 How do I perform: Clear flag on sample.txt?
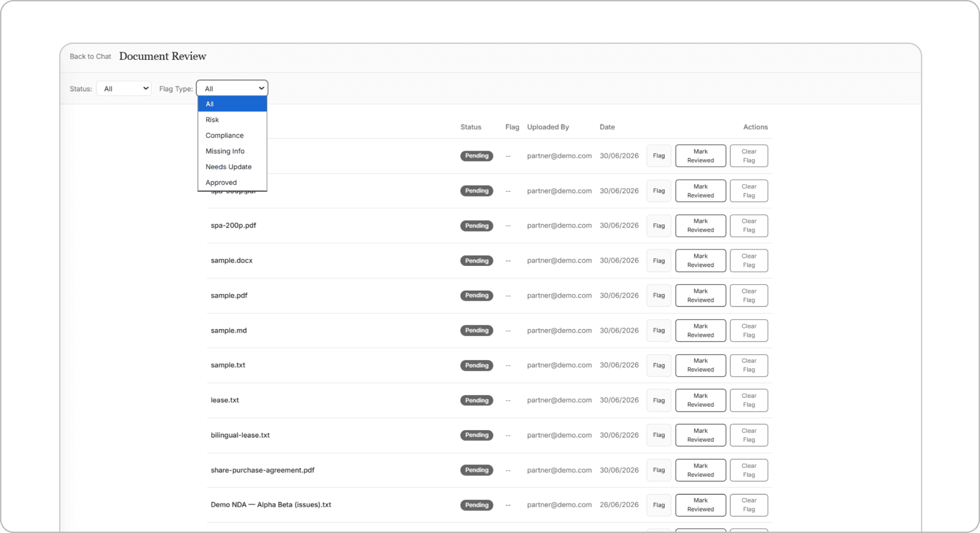tap(749, 365)
